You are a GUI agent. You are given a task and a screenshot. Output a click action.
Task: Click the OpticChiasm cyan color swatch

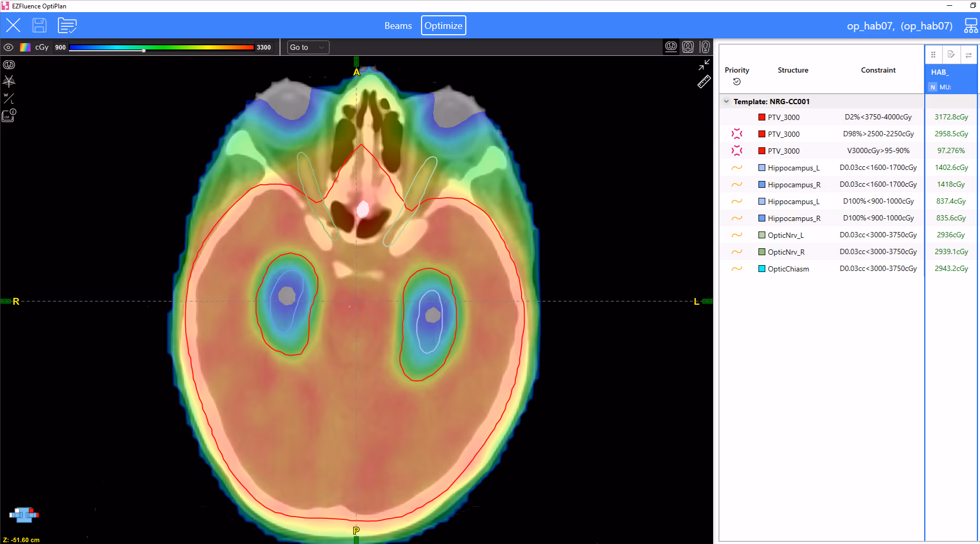pos(762,268)
